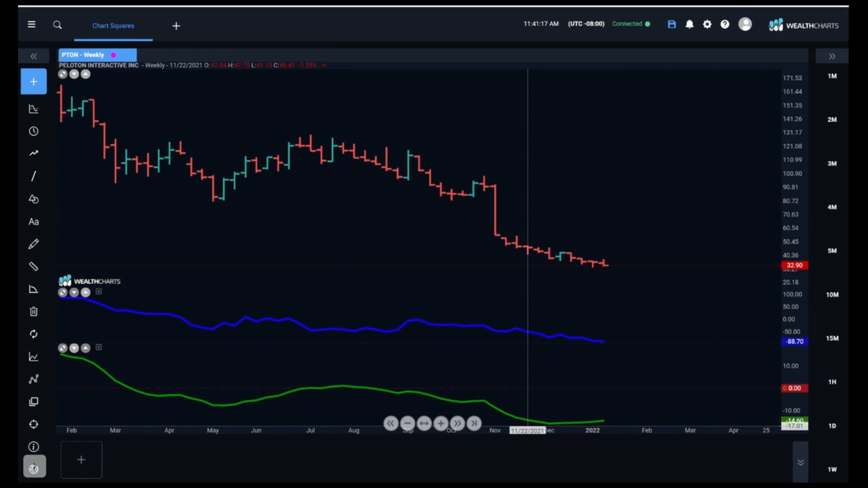Click the refresh chart icon

[33, 334]
